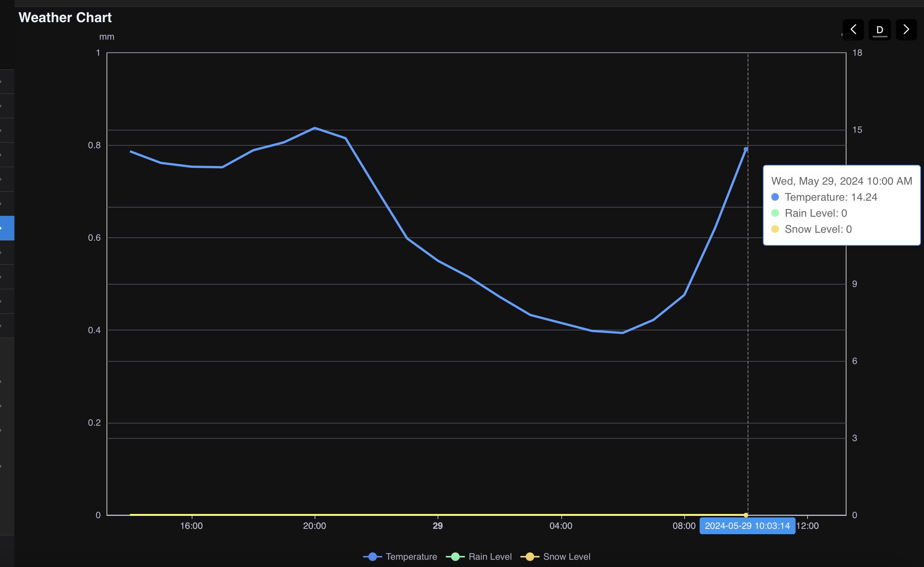Click the temperature data point at 10:00 AM
Viewport: 924px width, 567px height.
click(746, 150)
